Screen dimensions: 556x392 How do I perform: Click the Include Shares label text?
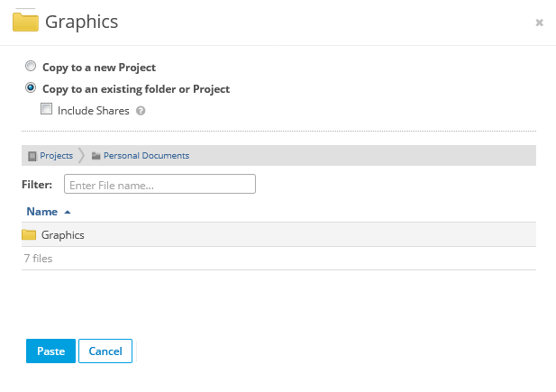pyautogui.click(x=94, y=111)
